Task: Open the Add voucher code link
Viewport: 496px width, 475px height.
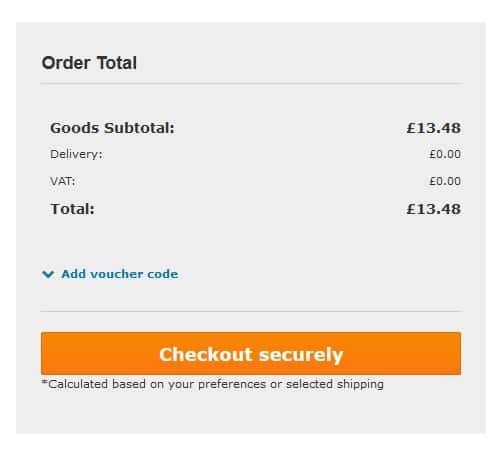Action: (119, 274)
